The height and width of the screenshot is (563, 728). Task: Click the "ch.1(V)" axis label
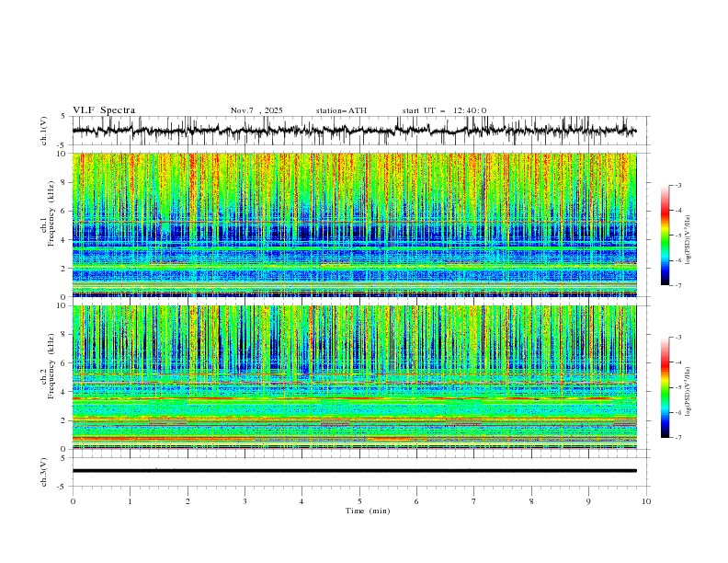44,131
